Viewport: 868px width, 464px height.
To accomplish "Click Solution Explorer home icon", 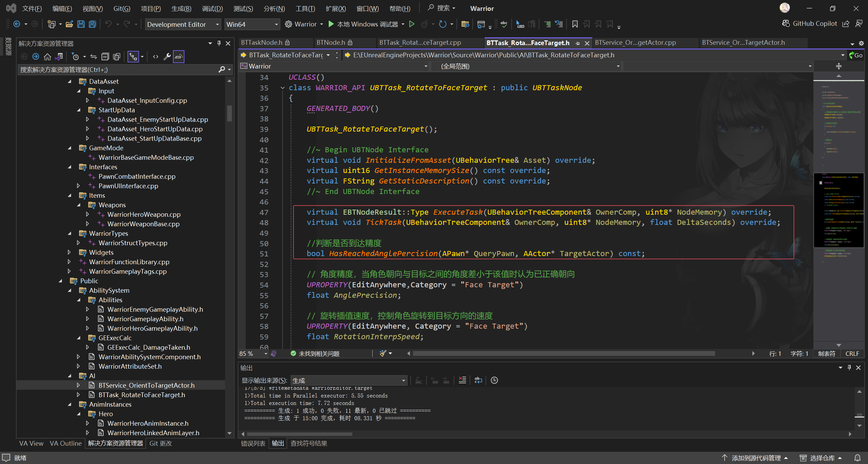I will click(47, 57).
